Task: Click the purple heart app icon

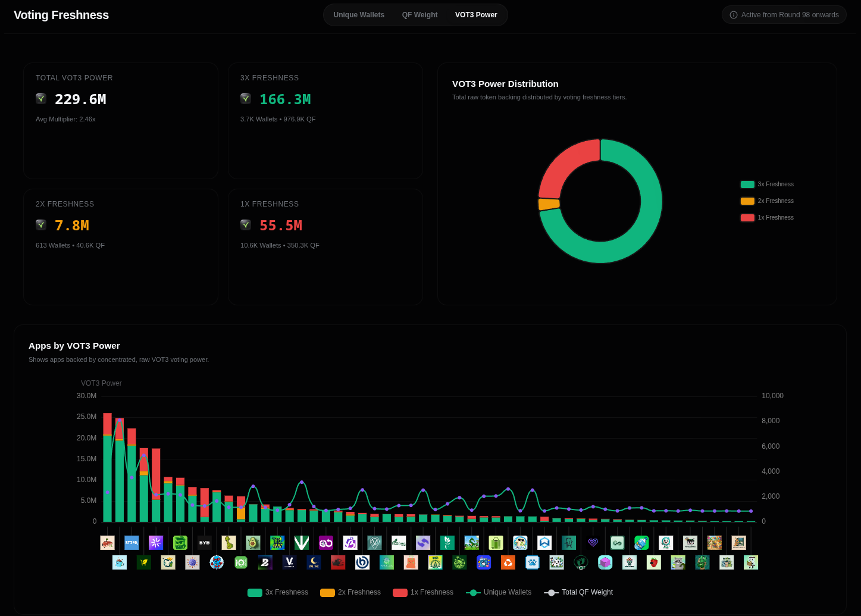Action: tap(593, 543)
